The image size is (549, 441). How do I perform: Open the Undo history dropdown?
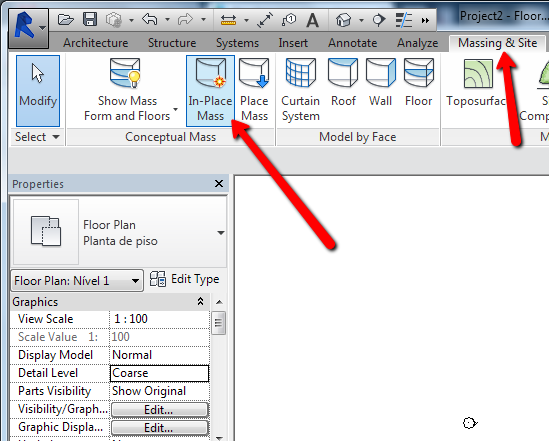(x=167, y=20)
